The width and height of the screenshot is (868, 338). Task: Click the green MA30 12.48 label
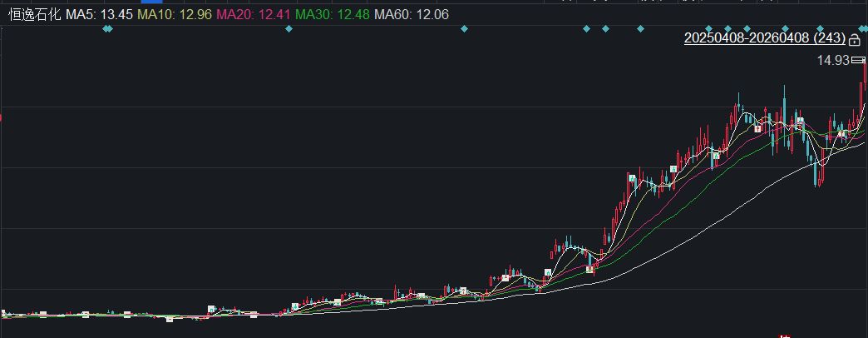pyautogui.click(x=333, y=14)
